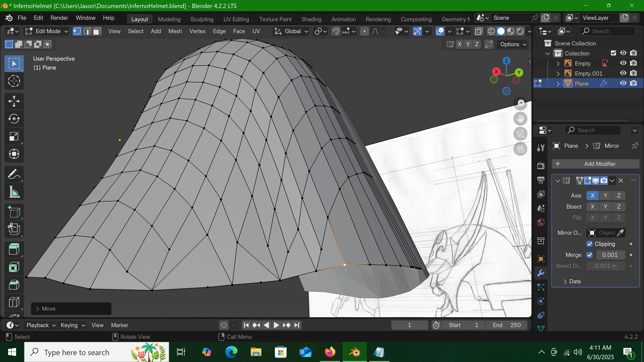
Task: Pick the Annotate pencil tool
Action: pyautogui.click(x=14, y=174)
